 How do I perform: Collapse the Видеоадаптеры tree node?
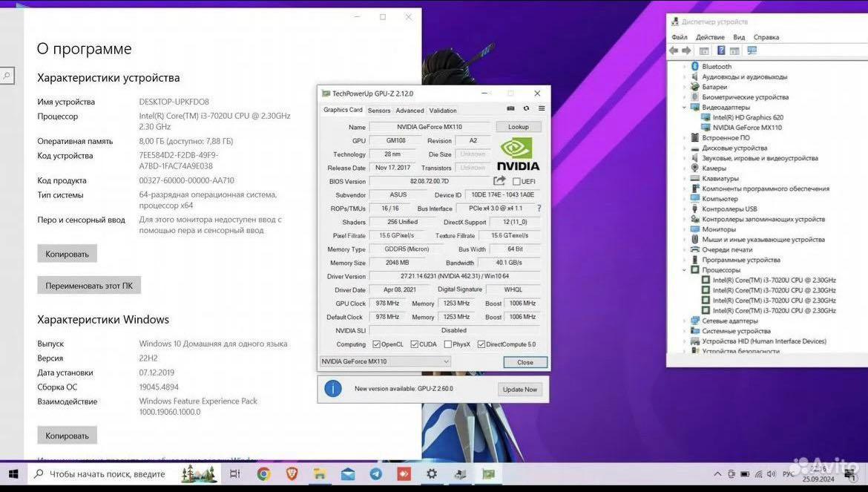(x=684, y=108)
